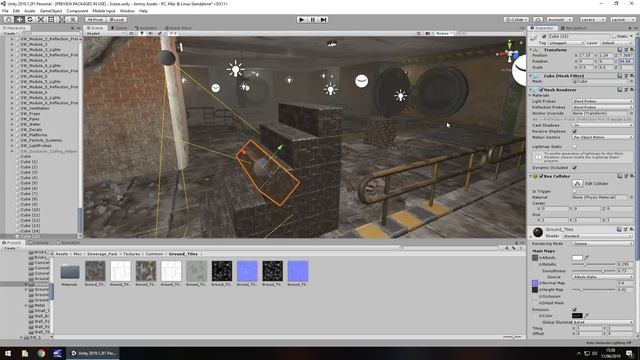Click the Step frame button
This screenshot has width=640, height=360.
tap(324, 19)
